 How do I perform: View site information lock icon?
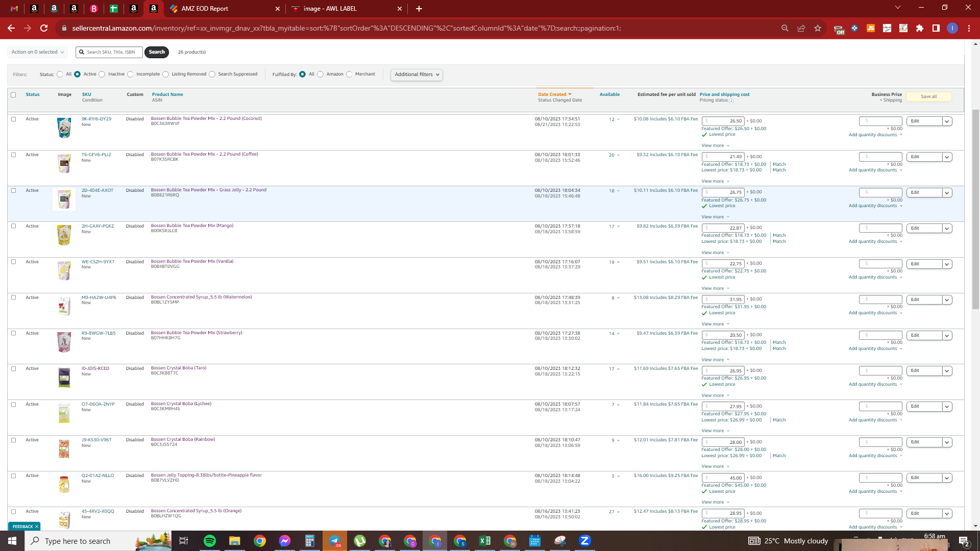click(64, 28)
